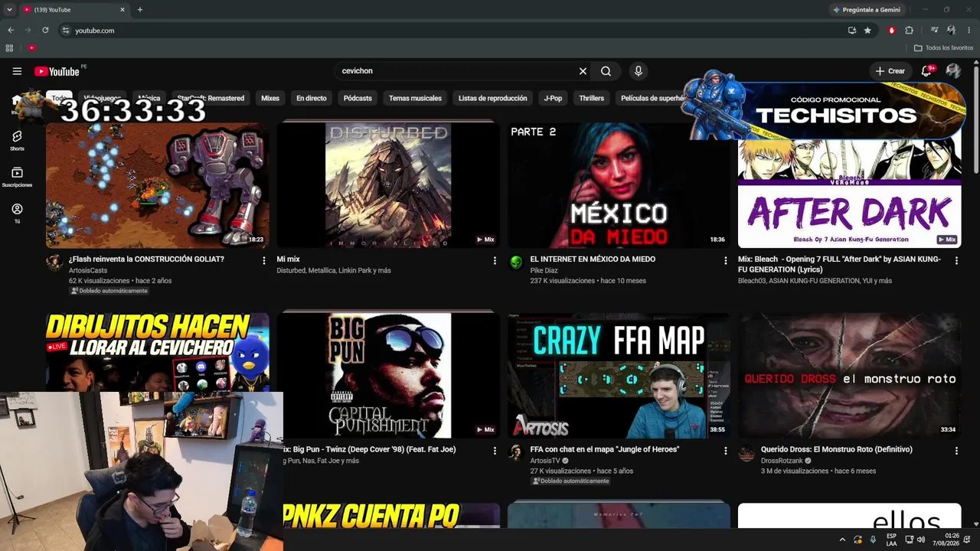The height and width of the screenshot is (551, 980).
Task: Open the Windows notification center icon
Action: [968, 540]
